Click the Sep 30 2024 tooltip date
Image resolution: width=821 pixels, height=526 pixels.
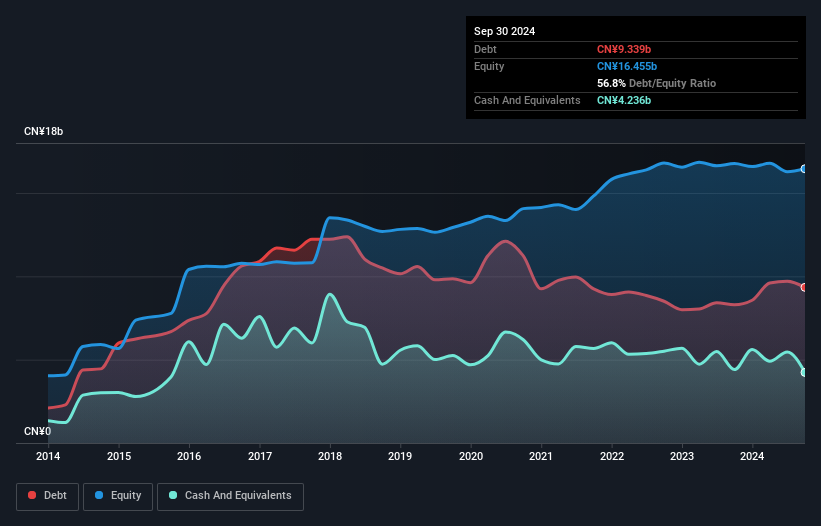click(x=504, y=31)
